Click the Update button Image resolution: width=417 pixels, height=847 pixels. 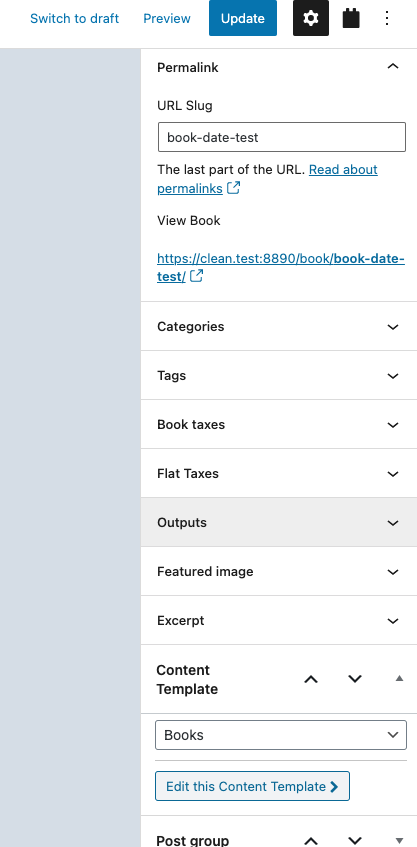click(x=243, y=18)
